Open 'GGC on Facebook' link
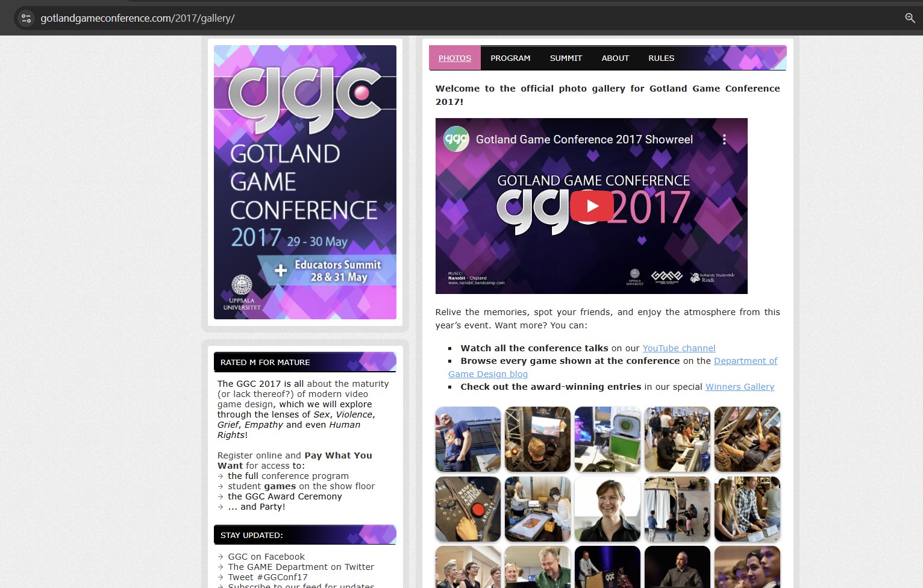 [266, 557]
